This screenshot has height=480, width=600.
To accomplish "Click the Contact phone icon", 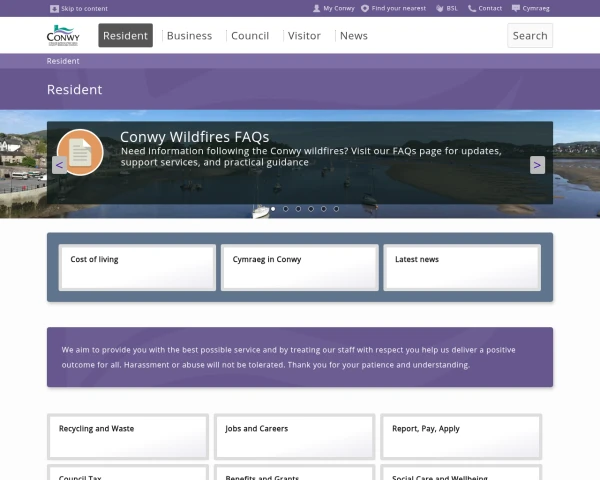I will (x=472, y=8).
